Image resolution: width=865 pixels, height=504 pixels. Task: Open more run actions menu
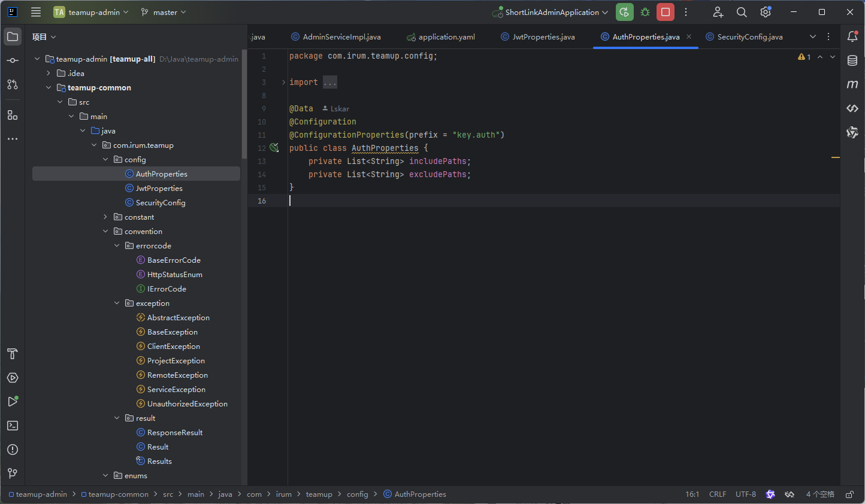pyautogui.click(x=686, y=12)
